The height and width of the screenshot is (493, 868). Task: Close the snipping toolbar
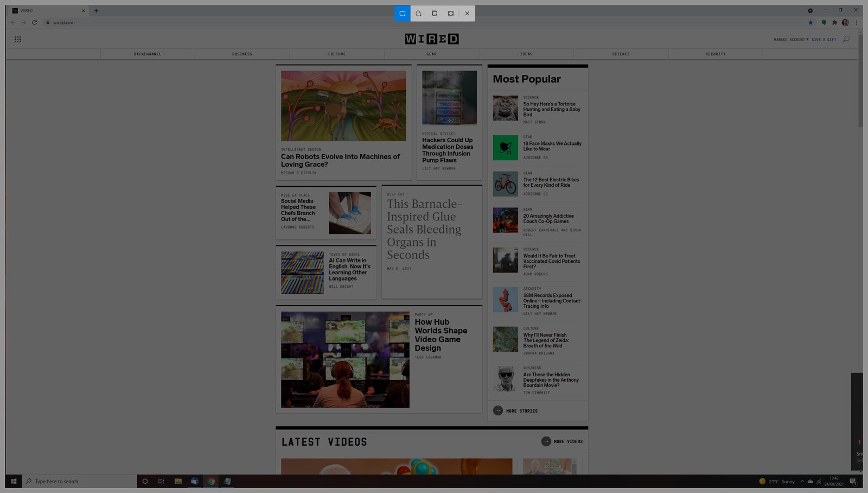point(467,14)
